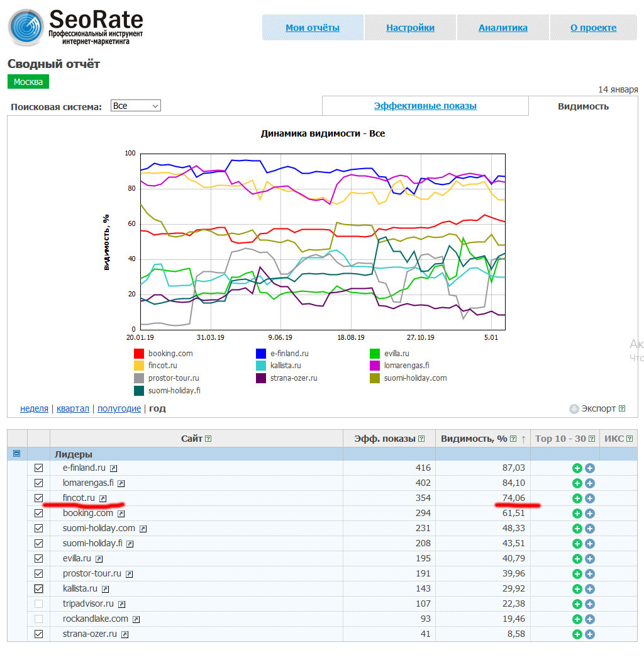Select квартал period link
Screen dimensions: 644x657
tap(73, 408)
